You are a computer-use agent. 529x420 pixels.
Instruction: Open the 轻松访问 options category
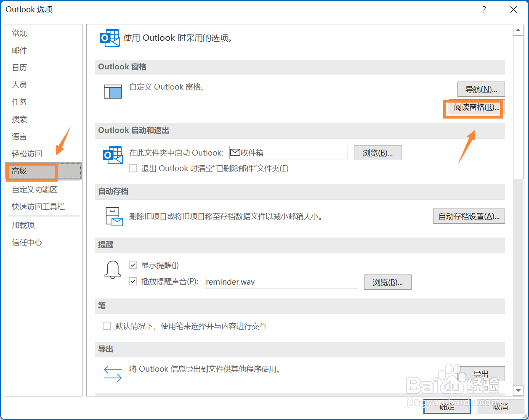click(x=44, y=154)
